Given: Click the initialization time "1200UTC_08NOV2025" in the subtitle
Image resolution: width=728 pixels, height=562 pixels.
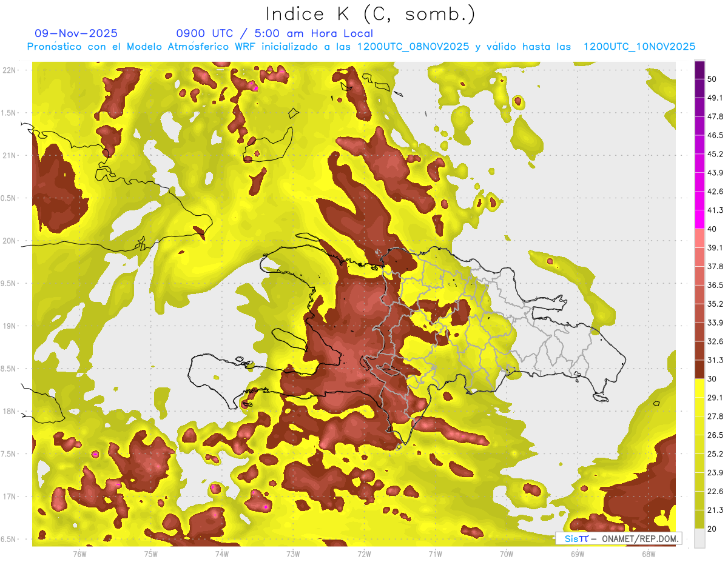Looking at the screenshot, I should 413,47.
